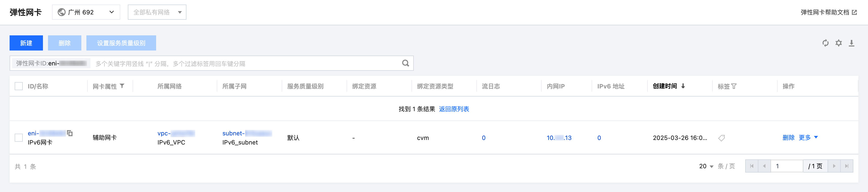Go to previous page button
The width and height of the screenshot is (868, 192).
(764, 166)
